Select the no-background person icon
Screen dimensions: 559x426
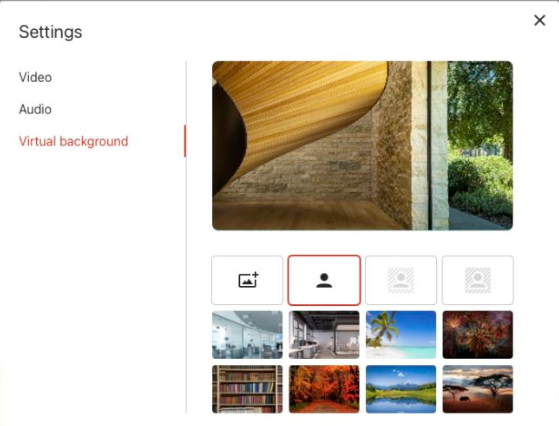(324, 280)
